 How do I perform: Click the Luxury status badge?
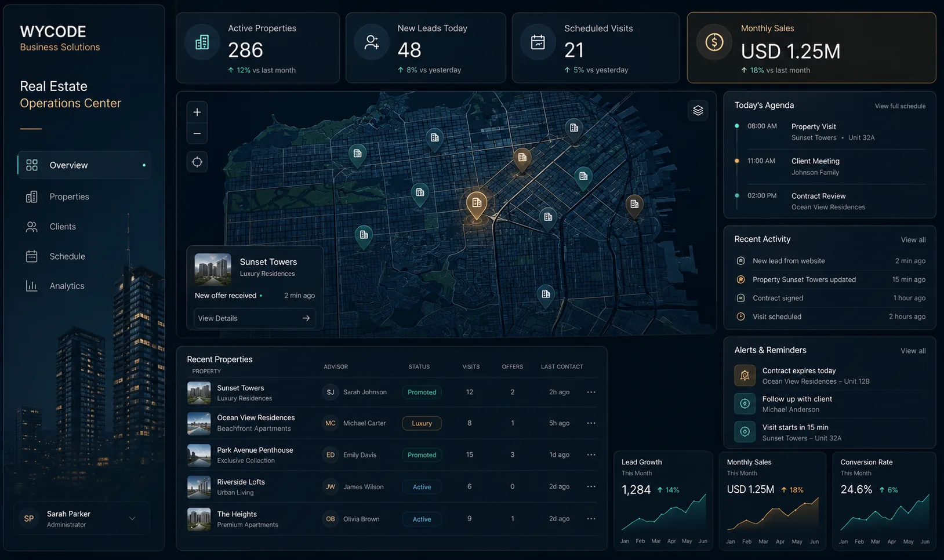tap(422, 423)
